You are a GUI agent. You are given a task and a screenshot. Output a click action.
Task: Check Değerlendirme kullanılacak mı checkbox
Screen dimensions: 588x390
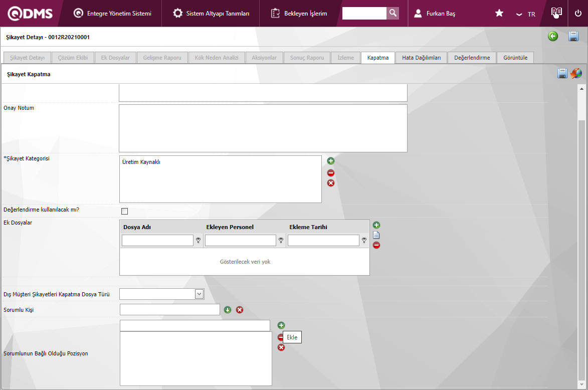(124, 211)
